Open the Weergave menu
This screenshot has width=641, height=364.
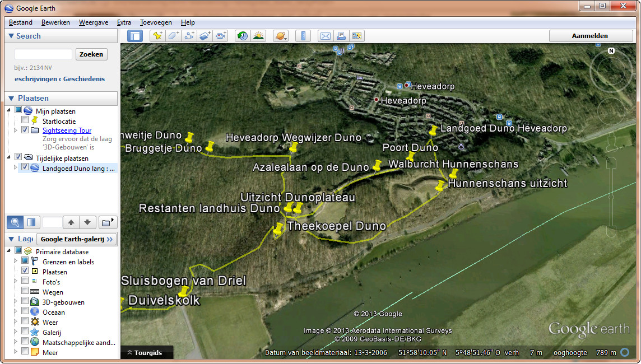93,22
